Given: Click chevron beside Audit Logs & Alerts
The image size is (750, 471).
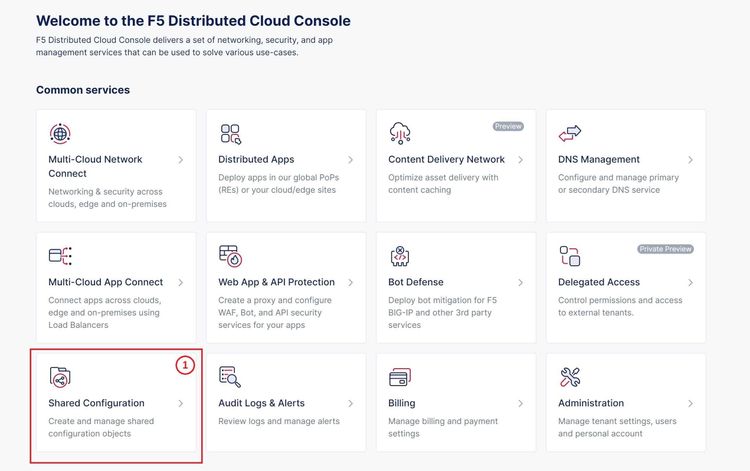Looking at the screenshot, I should pos(351,404).
